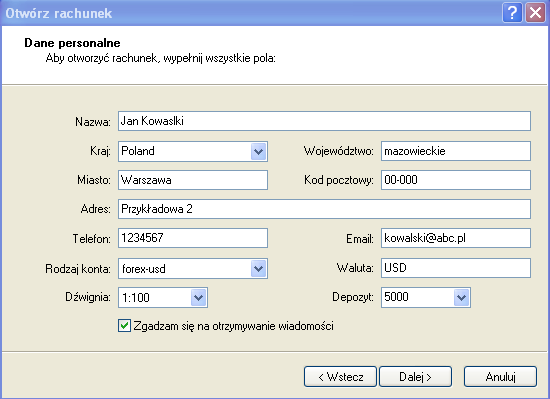Click the text Zgadzam się na otrzymywanie wiadomości
Image resolution: width=550 pixels, height=399 pixels.
coord(234,326)
